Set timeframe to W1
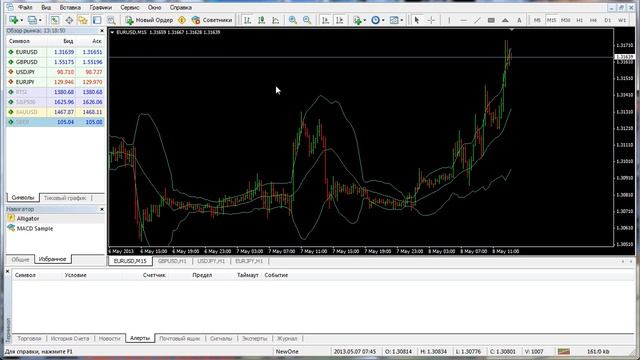640x360 pixels. 622,20
